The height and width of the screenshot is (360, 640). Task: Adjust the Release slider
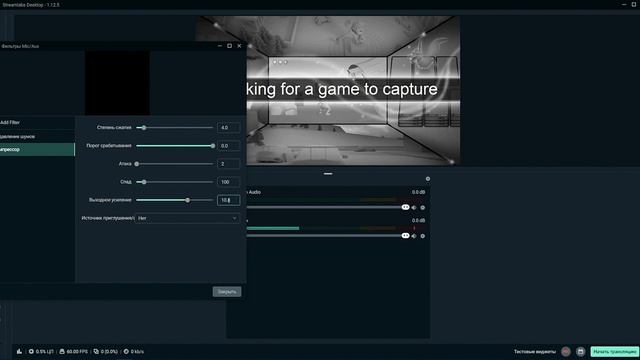tap(175, 182)
